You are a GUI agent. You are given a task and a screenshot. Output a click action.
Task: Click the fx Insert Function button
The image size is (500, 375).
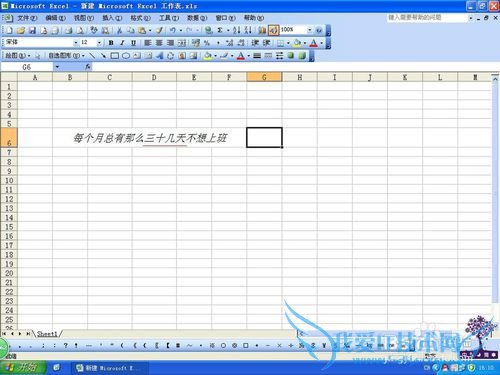click(x=88, y=67)
